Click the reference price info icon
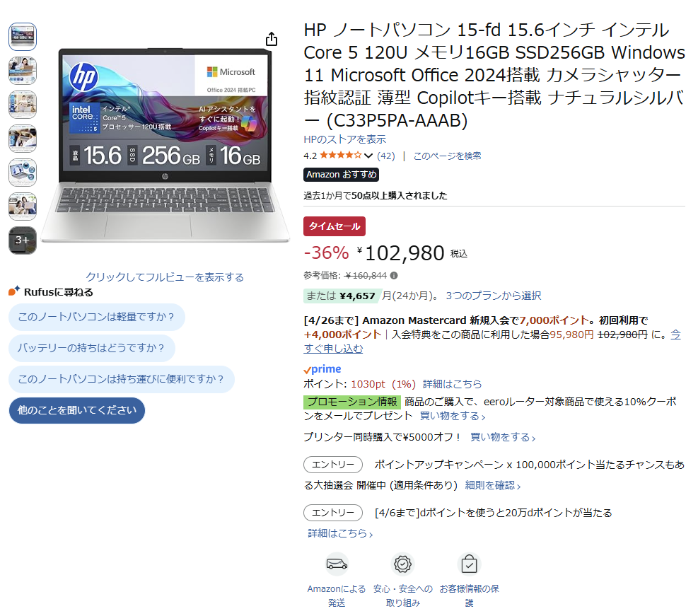Viewport: 698px width, 616px height. pyautogui.click(x=394, y=276)
